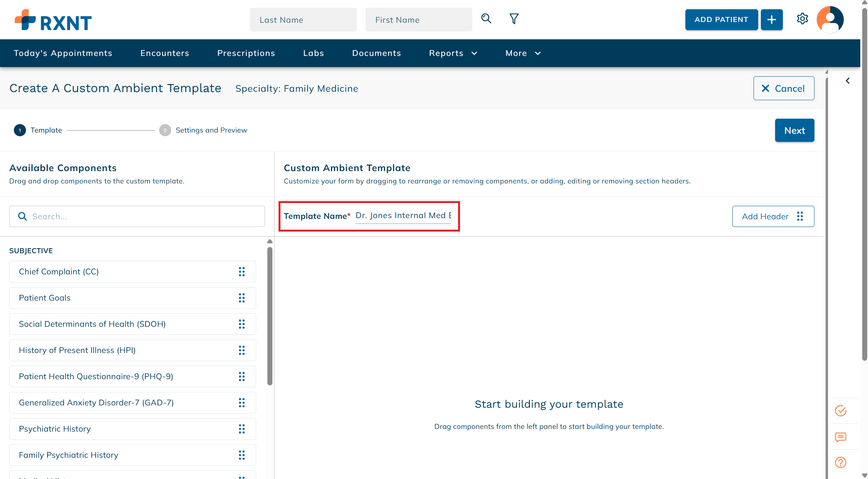Screen dimensions: 868x479
Task: Grab the Patient Goals drag handle
Action: [242, 298]
